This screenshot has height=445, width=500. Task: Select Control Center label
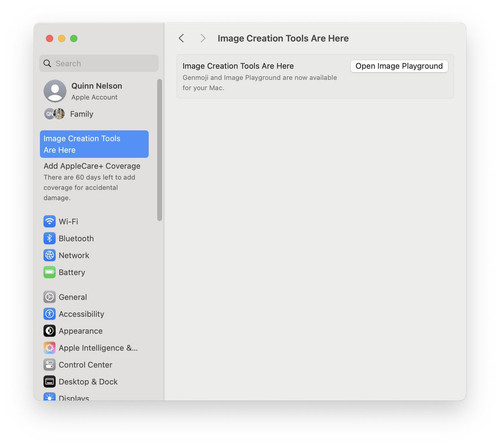(85, 365)
